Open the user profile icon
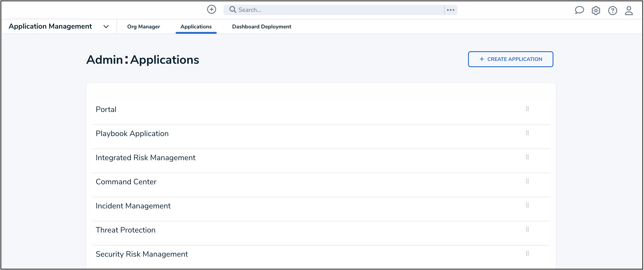 [629, 10]
